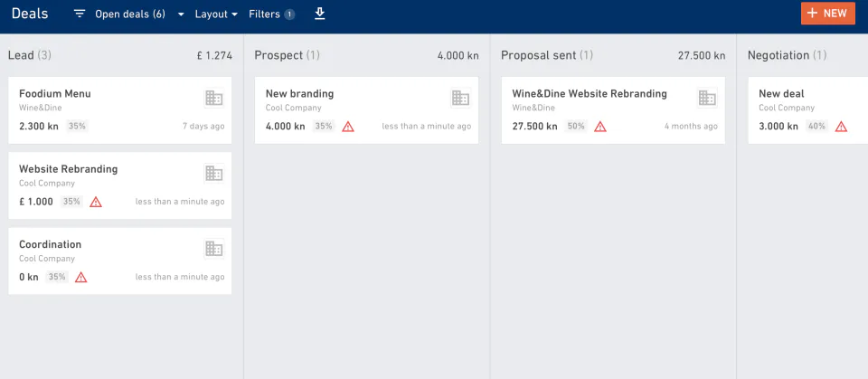Click company building icon on Foodium Menu card
Image resolution: width=868 pixels, height=379 pixels.
(x=213, y=98)
